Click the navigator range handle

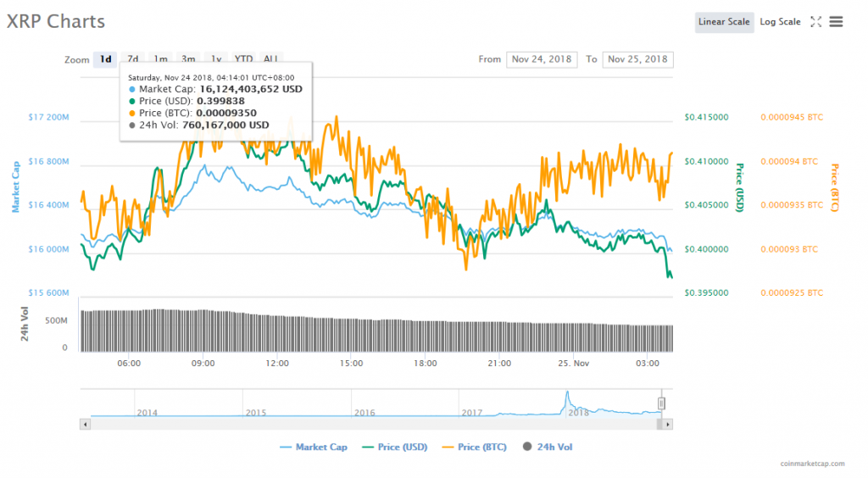(x=662, y=403)
